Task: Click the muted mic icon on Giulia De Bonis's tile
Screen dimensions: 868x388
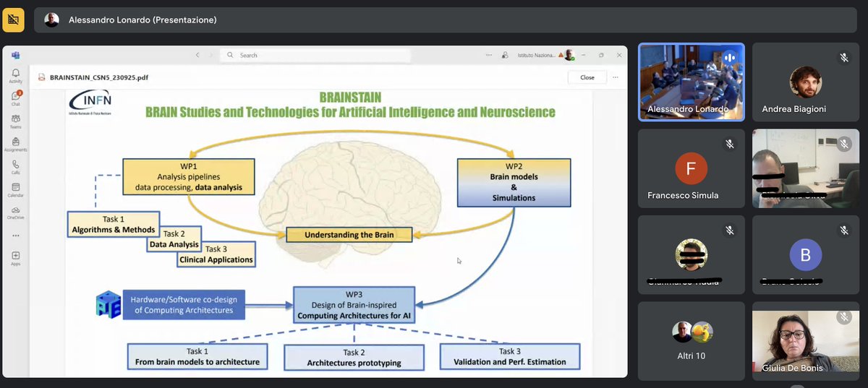Action: [843, 316]
